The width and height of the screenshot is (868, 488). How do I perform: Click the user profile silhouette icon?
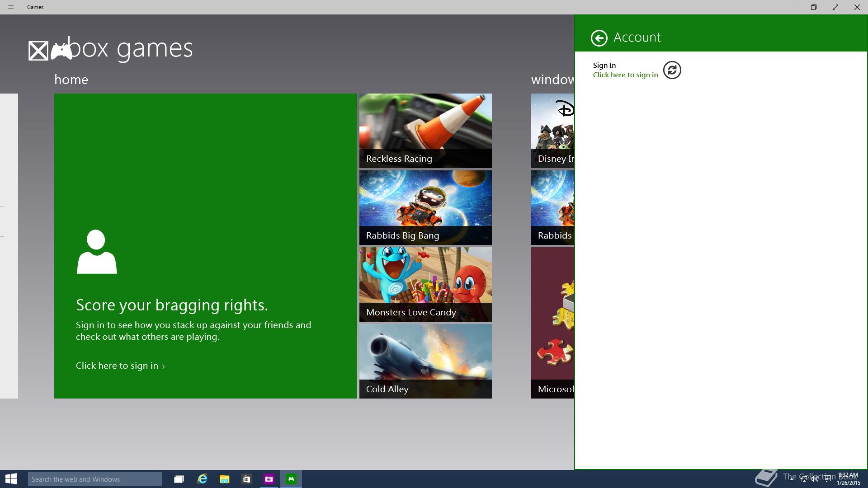pos(97,252)
